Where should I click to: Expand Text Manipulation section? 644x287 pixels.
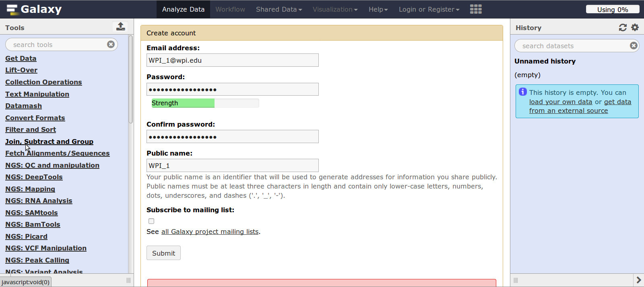click(37, 94)
